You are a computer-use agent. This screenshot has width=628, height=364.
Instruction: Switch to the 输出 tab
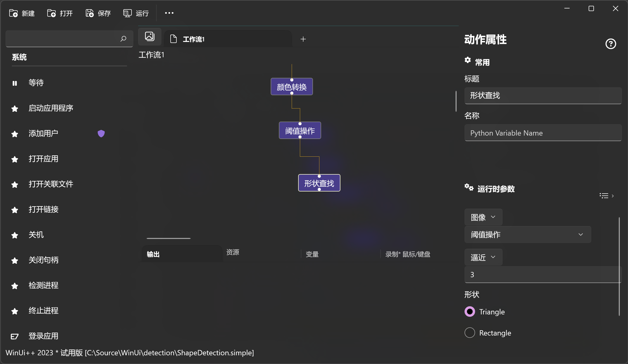153,254
